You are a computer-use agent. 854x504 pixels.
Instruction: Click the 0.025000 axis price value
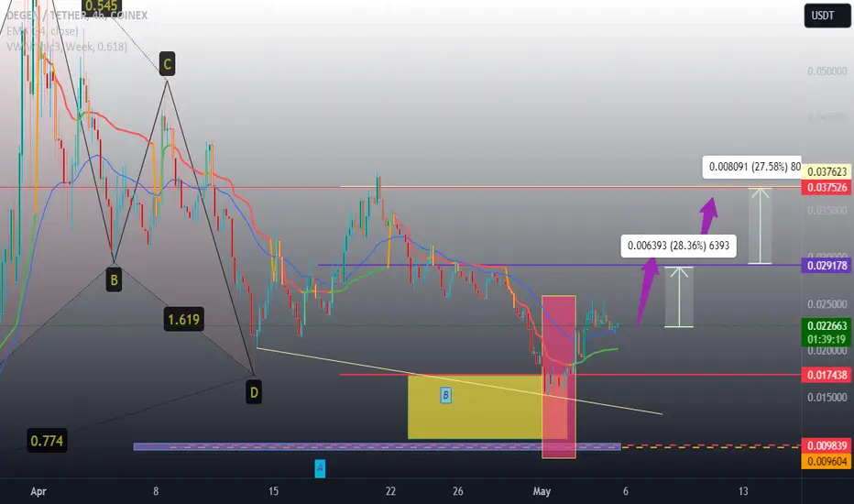click(827, 304)
